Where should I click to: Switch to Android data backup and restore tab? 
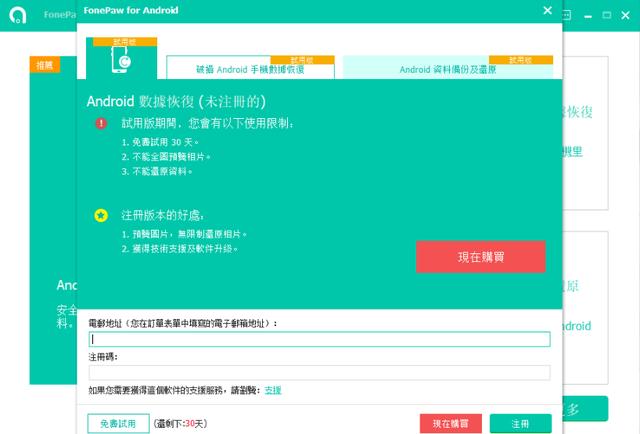click(x=448, y=67)
